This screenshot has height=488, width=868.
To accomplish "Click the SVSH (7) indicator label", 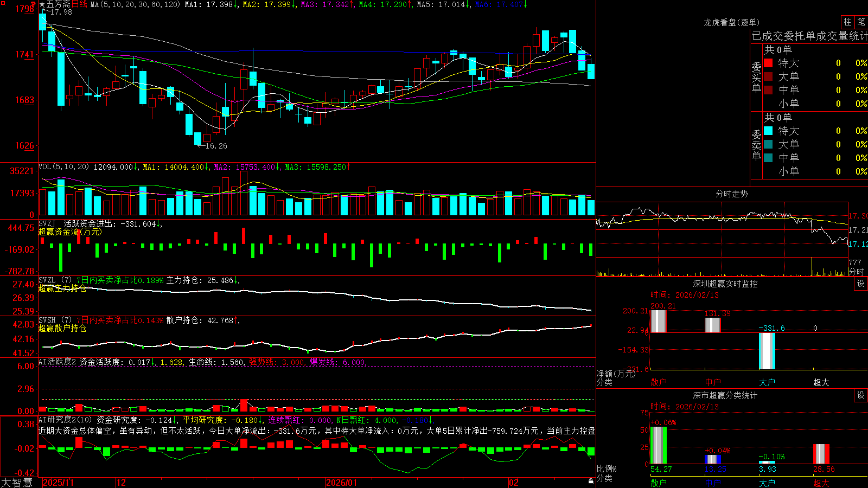I will (x=55, y=320).
